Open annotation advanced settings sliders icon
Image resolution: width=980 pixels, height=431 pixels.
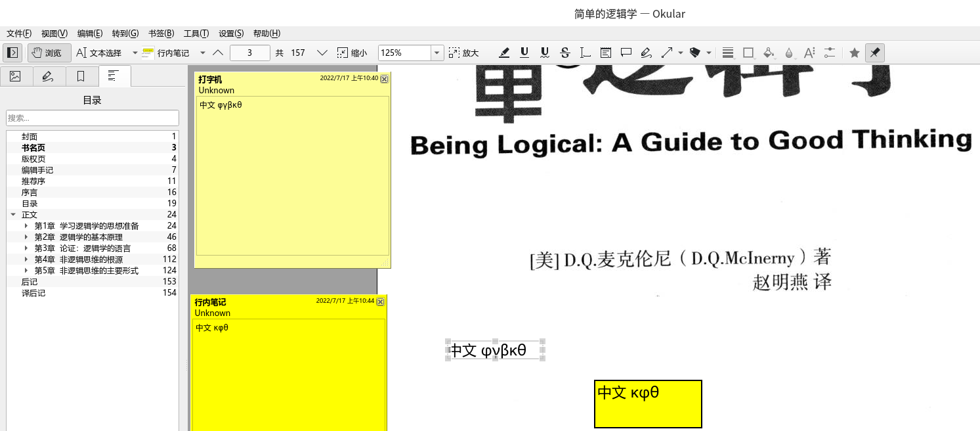pyautogui.click(x=830, y=53)
